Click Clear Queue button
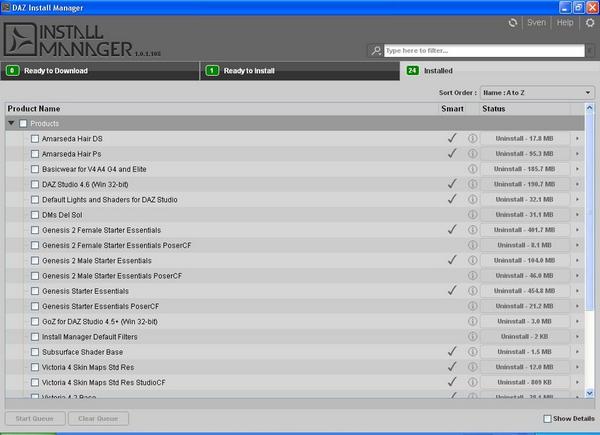The height and width of the screenshot is (435, 600). (x=98, y=419)
